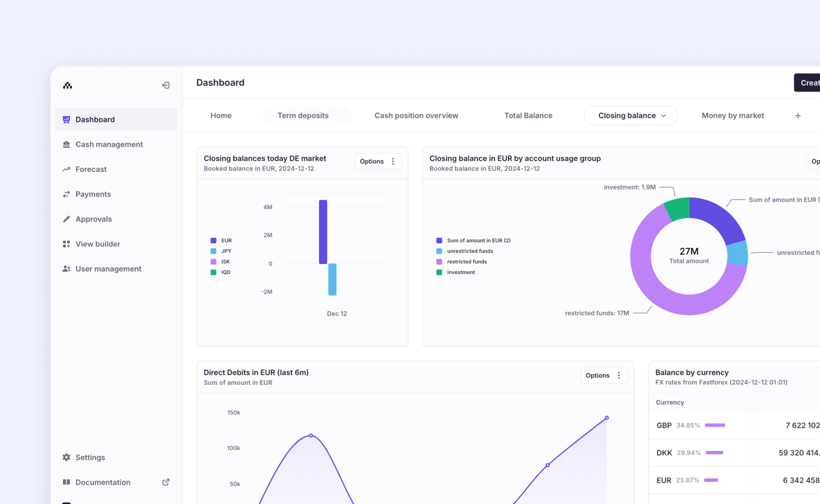The width and height of the screenshot is (820, 504).
Task: Go to Payments in the sidebar
Action: (116, 194)
